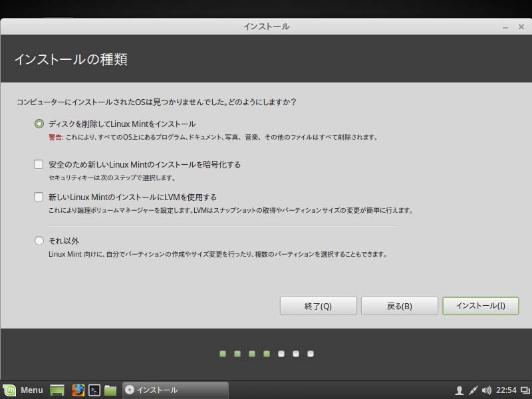The image size is (532, 399).
Task: Select ディスクを削除してLinux Mintをインストール option
Action: 39,123
